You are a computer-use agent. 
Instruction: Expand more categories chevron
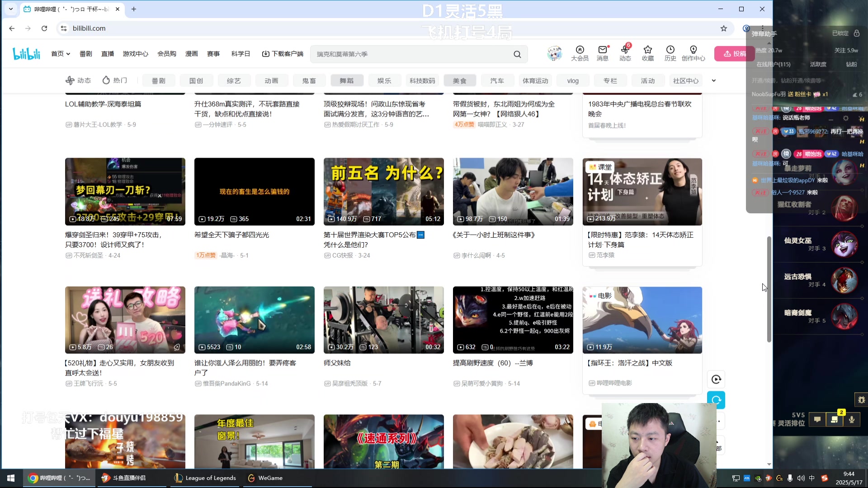714,80
